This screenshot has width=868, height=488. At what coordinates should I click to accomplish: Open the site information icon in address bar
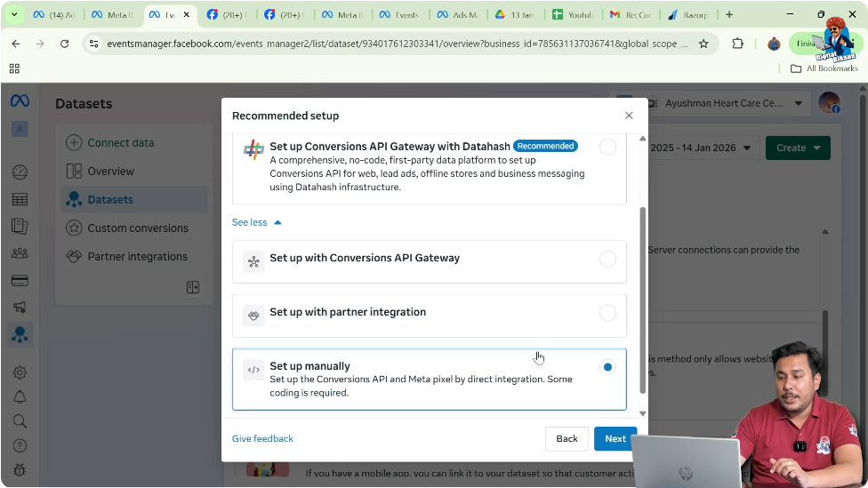(x=94, y=44)
